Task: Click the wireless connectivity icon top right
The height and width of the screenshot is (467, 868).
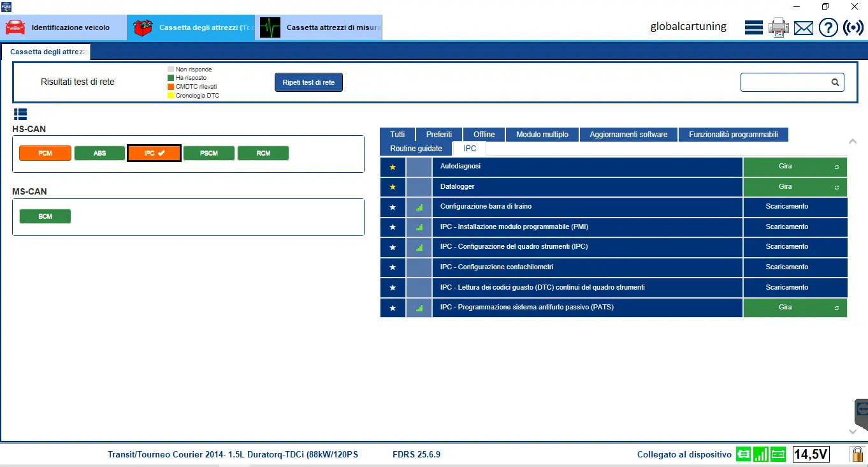Action: 853,27
